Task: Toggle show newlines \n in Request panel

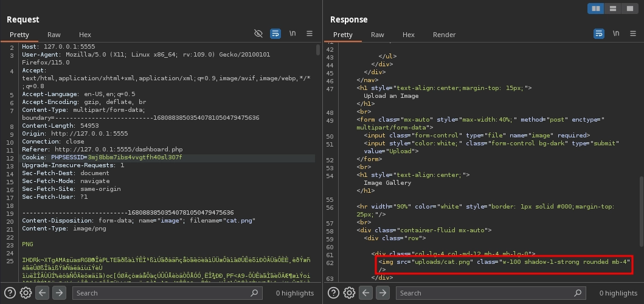Action: point(293,33)
